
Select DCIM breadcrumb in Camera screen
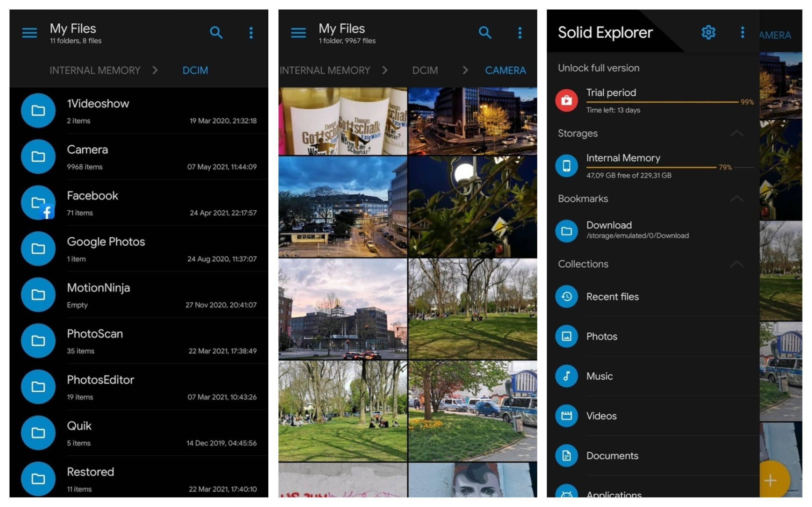click(x=425, y=70)
